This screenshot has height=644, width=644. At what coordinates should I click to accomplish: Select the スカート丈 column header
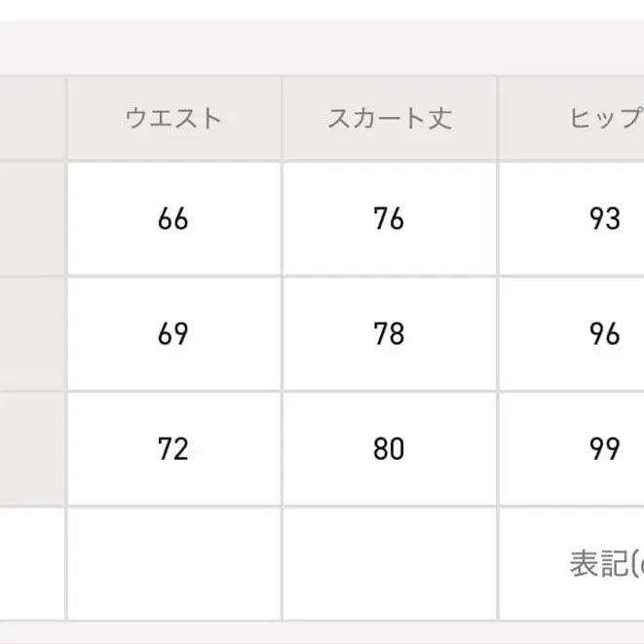pyautogui.click(x=390, y=119)
